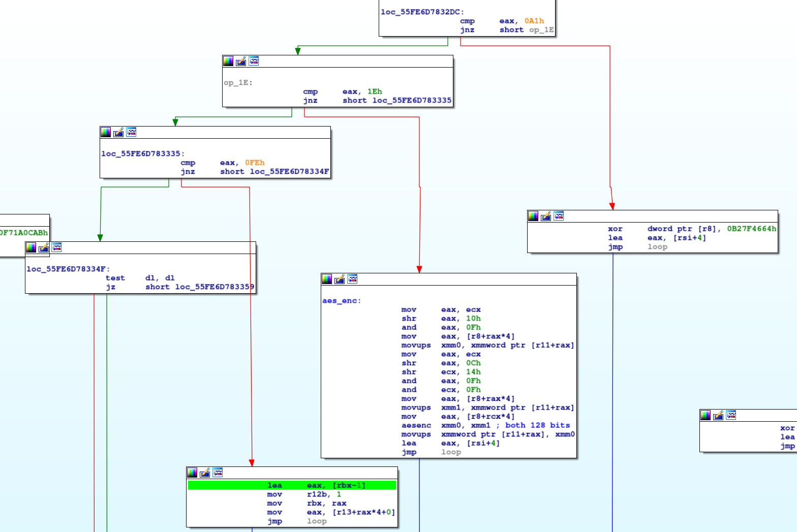Click 'jmp loop' in the xor 0B27F4664h block
797x532 pixels.
637,247
